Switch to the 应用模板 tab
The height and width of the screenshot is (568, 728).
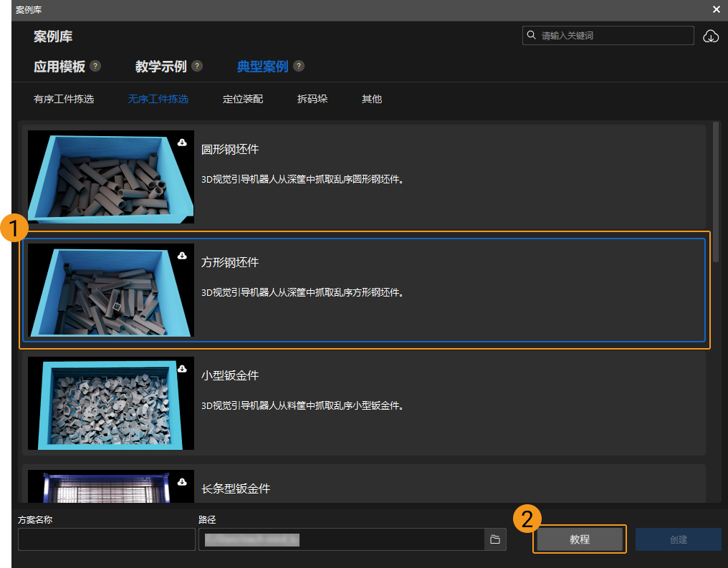click(x=59, y=67)
